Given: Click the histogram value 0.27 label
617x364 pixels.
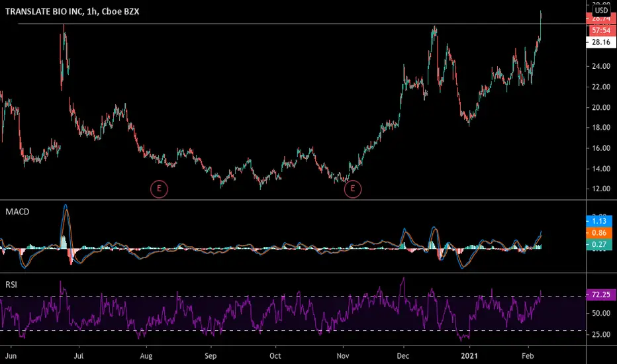Looking at the screenshot, I should 599,244.
